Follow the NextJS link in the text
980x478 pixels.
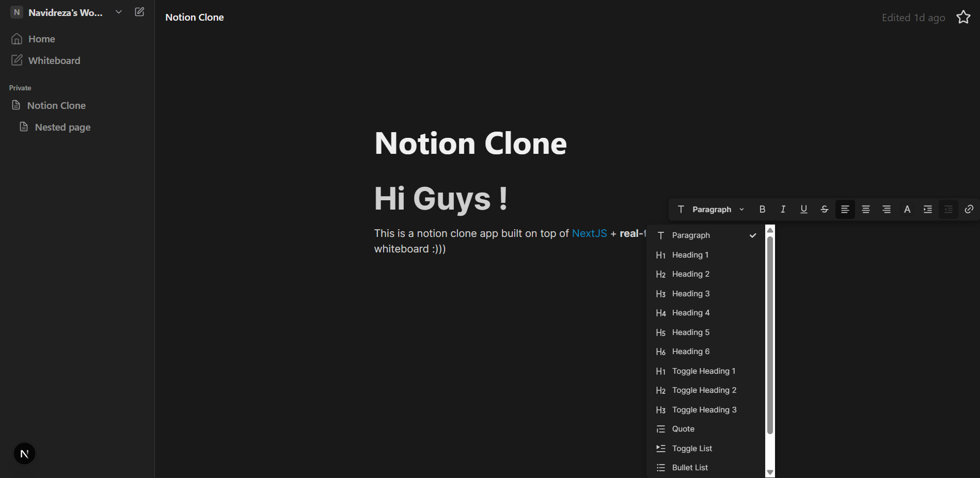589,233
